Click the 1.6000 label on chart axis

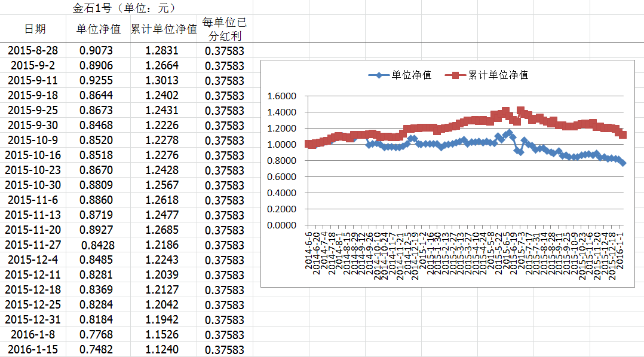click(x=281, y=96)
